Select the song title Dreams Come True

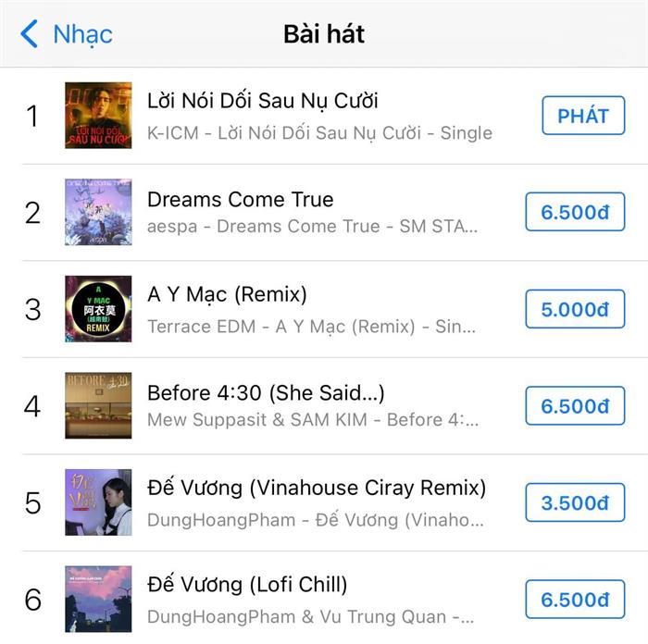[241, 199]
